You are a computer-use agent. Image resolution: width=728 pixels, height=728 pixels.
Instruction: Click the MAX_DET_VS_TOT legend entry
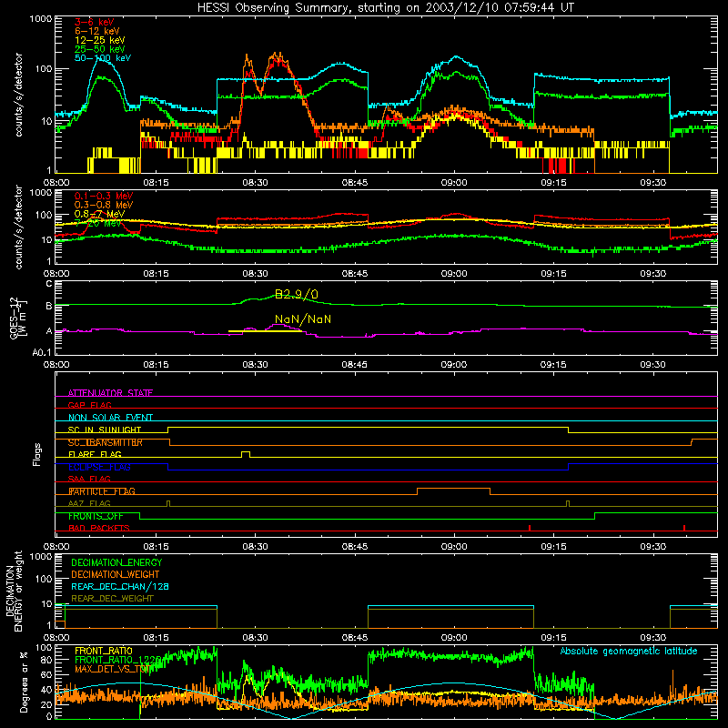coord(112,669)
